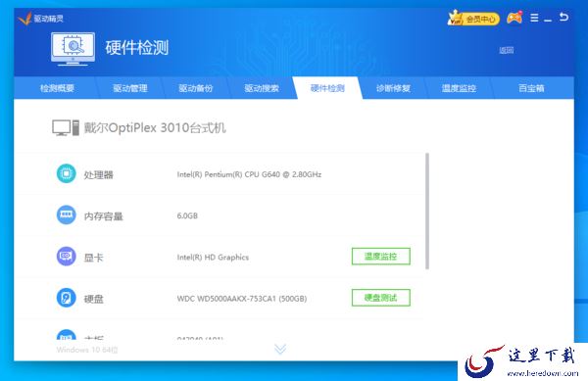Click the desktop computer icon beside 戴尔OptiPlex
This screenshot has height=381, width=588.
point(66,127)
